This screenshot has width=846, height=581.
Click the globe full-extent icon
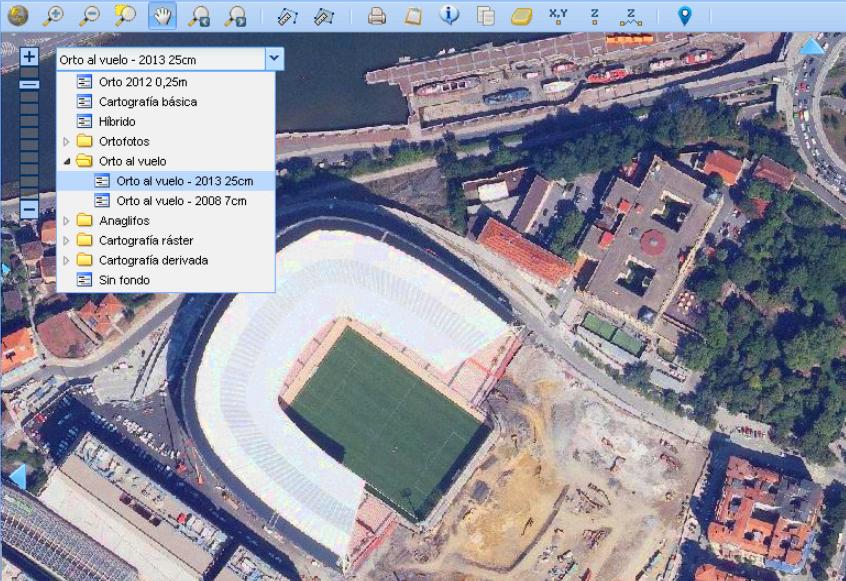coord(18,15)
